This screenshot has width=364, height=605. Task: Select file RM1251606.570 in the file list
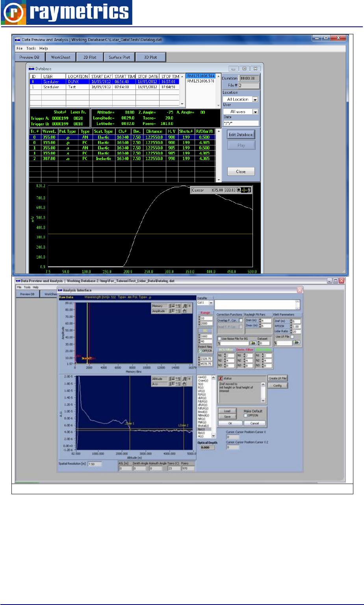[201, 81]
